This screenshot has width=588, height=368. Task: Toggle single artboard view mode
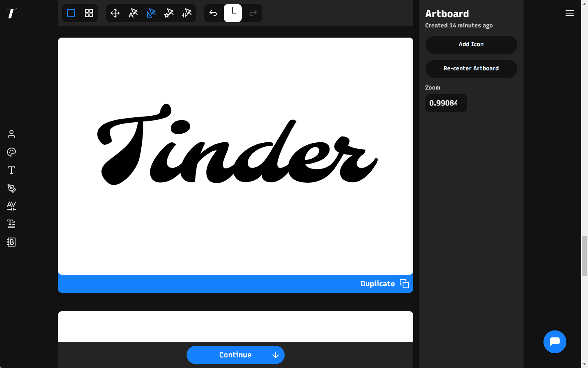pyautogui.click(x=71, y=13)
